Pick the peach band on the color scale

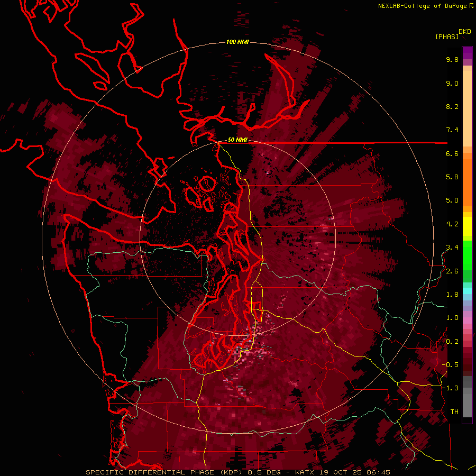click(467, 108)
